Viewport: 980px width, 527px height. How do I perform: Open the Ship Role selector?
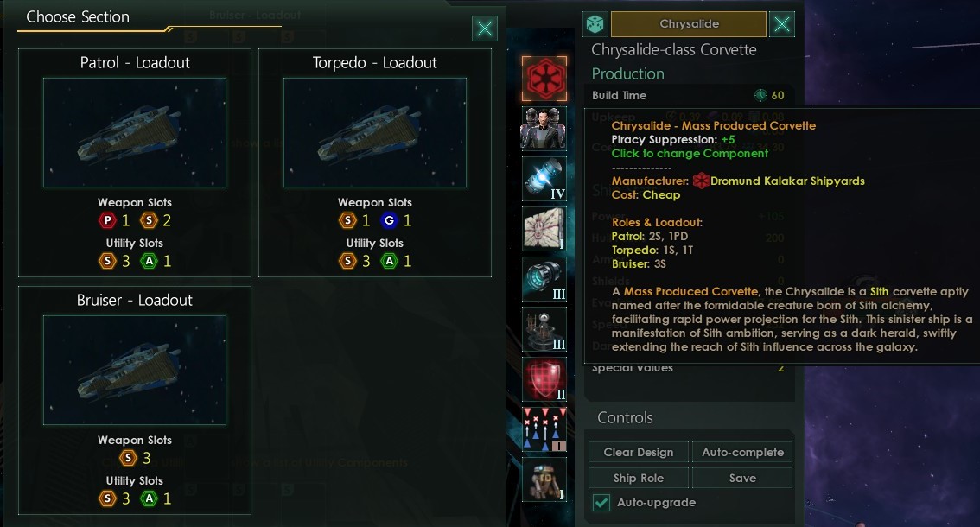click(638, 479)
